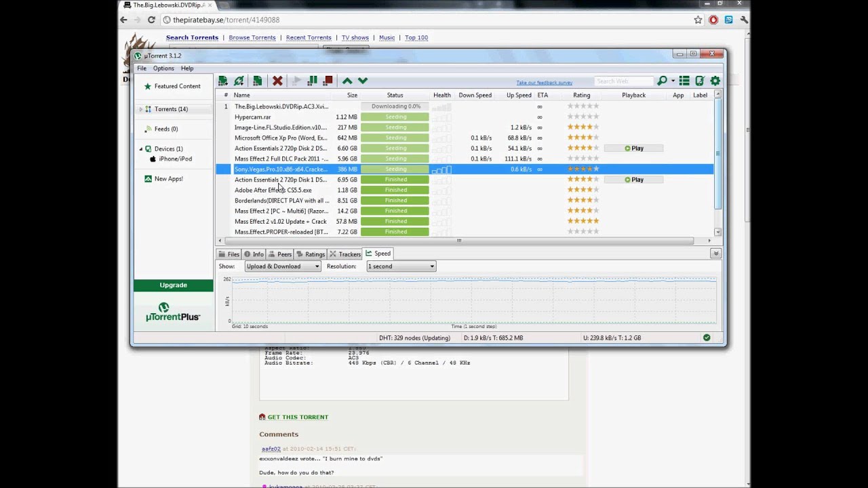Expand the search provider dropdown arrow
The width and height of the screenshot is (868, 488).
pos(673,81)
